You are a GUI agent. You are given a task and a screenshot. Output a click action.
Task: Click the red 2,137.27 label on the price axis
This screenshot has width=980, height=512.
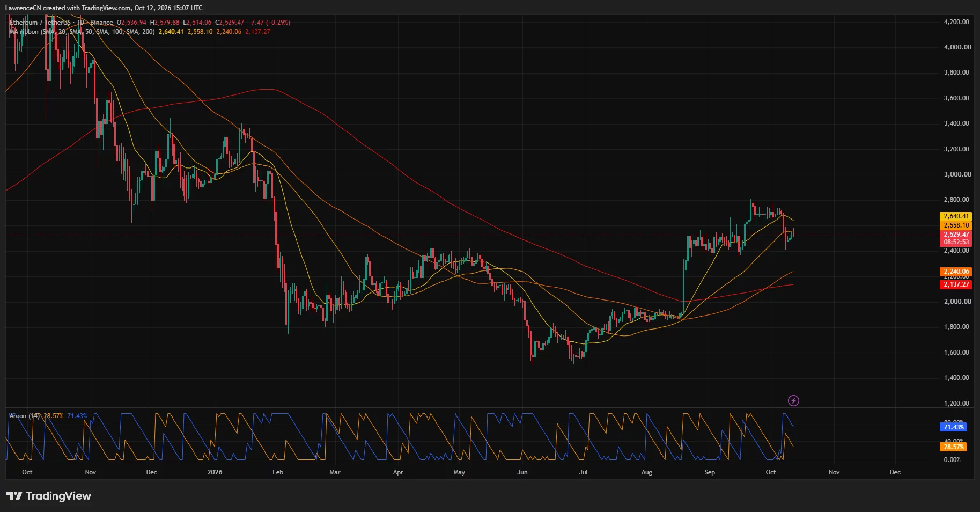click(x=956, y=284)
